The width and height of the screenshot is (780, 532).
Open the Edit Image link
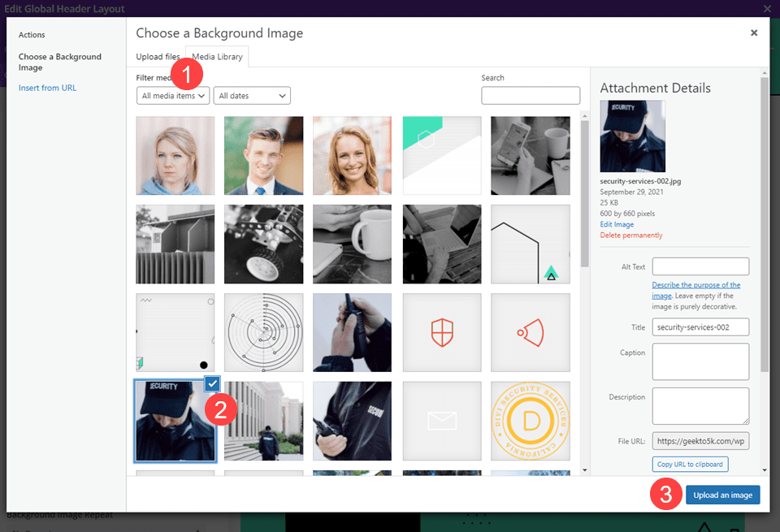(617, 224)
